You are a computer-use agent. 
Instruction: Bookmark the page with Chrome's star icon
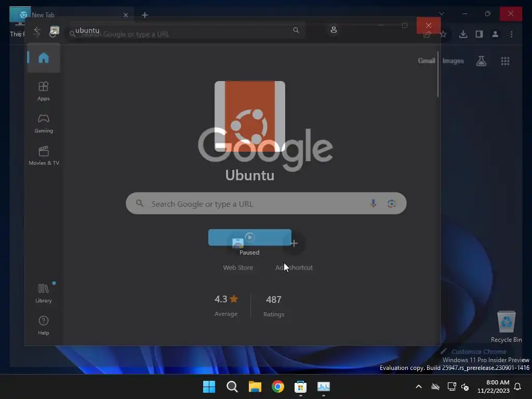click(x=443, y=34)
